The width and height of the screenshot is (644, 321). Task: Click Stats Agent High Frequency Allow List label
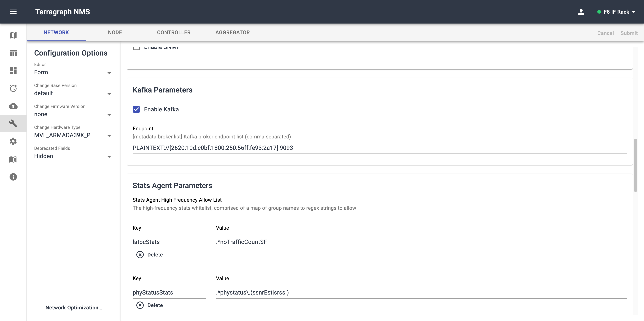click(x=177, y=200)
